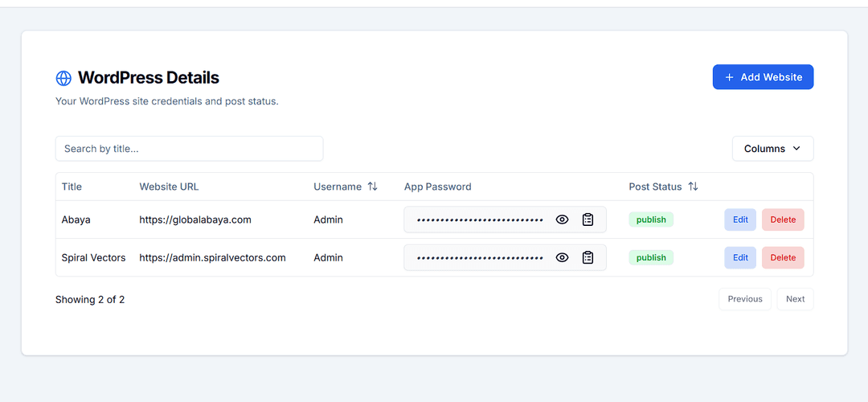
Task: Delete the Abaya website entry
Action: (783, 219)
